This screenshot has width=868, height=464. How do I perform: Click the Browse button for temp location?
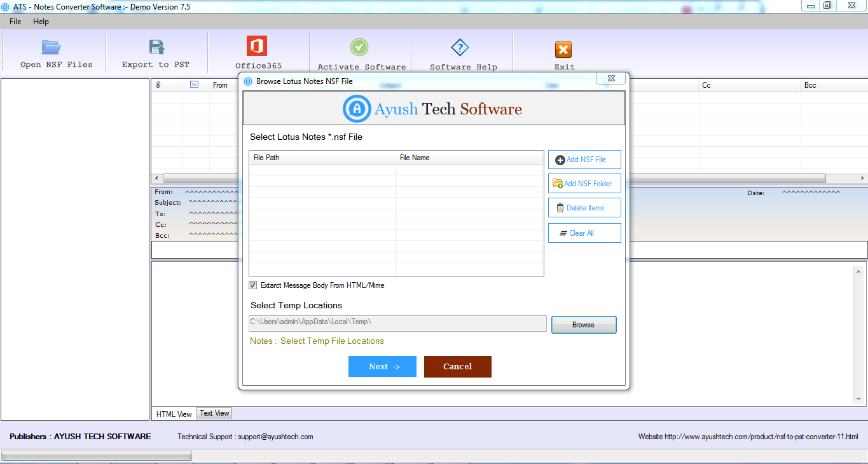point(584,325)
